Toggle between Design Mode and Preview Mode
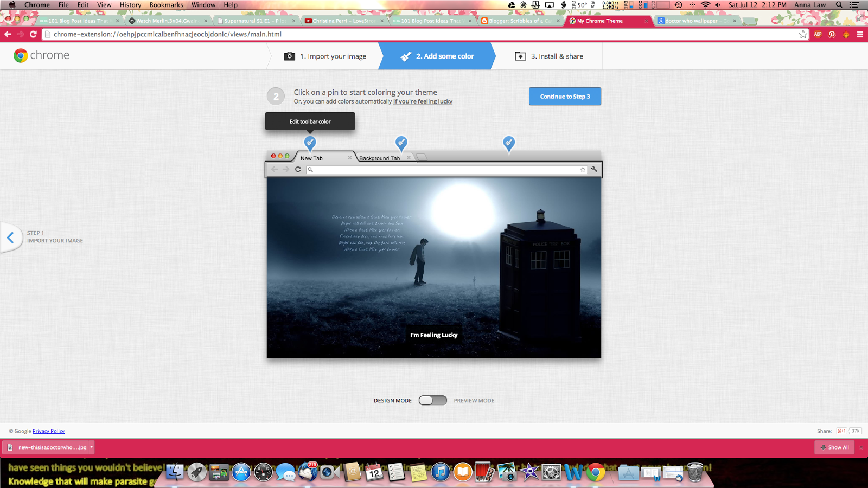The image size is (868, 488). 432,401
